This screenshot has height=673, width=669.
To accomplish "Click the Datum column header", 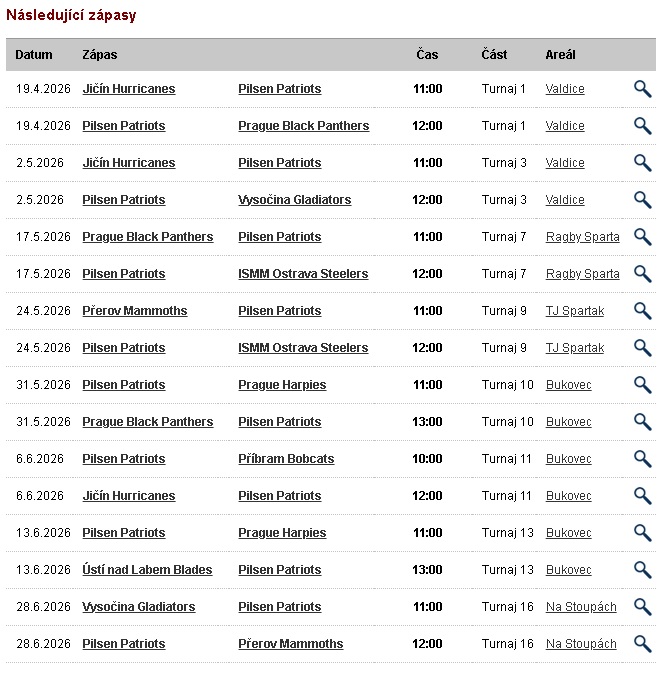I will [34, 55].
